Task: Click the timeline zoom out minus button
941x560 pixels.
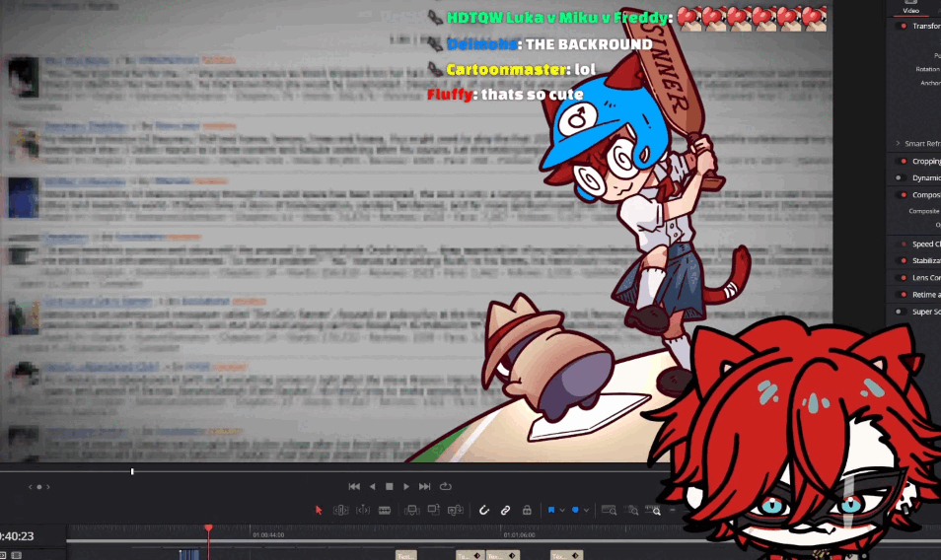Action: [x=672, y=511]
